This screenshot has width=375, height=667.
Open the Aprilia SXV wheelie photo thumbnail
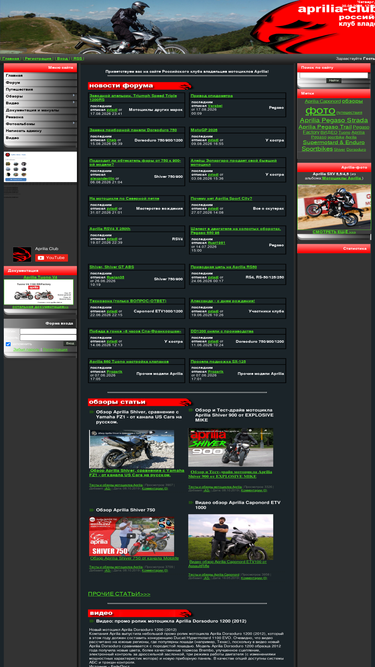(x=334, y=207)
